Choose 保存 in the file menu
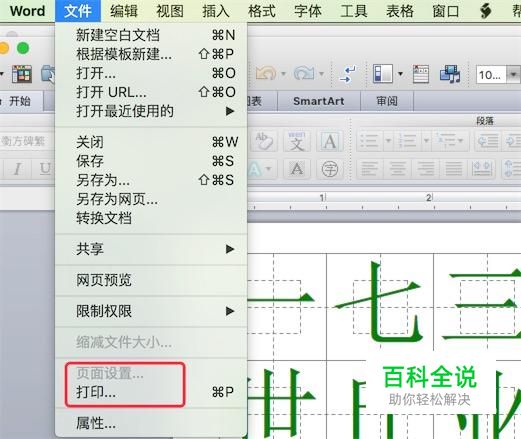Image resolution: width=521 pixels, height=439 pixels. pyautogui.click(x=151, y=161)
